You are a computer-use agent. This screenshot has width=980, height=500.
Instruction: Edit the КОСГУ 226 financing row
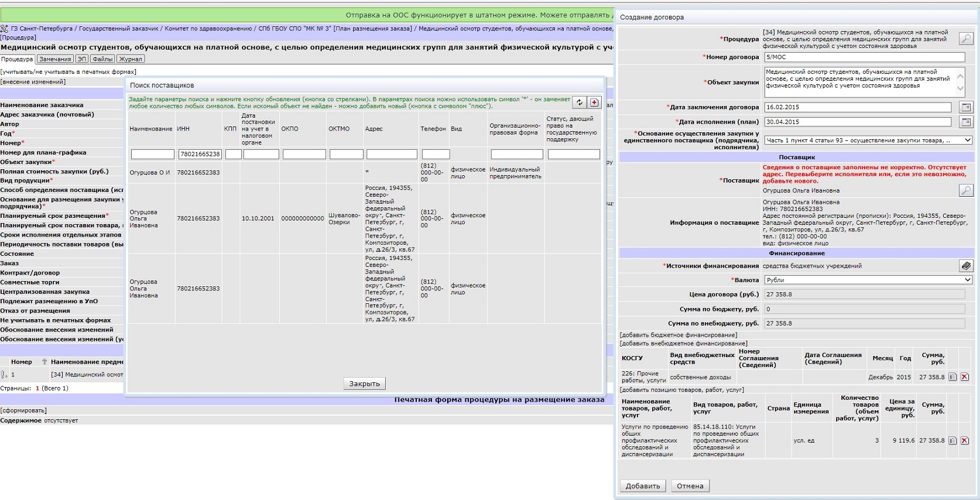952,377
